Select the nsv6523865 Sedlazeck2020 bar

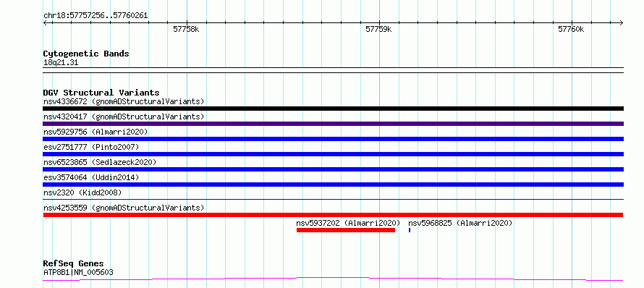tap(333, 169)
